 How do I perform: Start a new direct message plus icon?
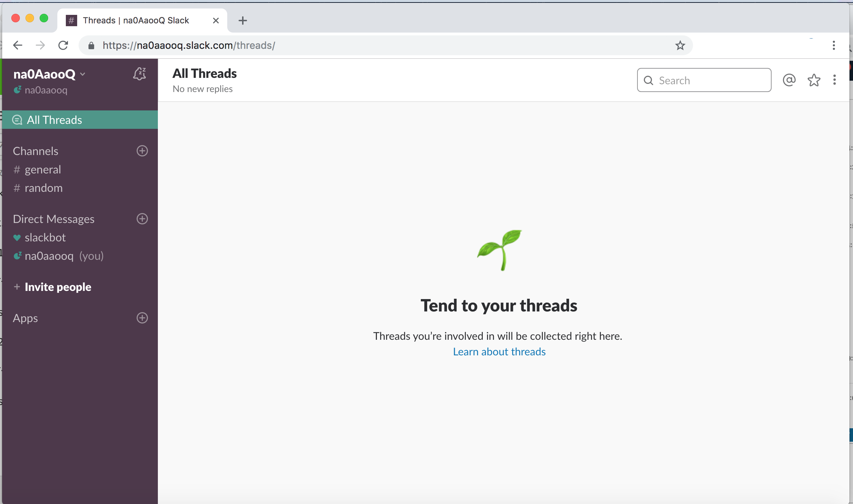click(x=142, y=219)
